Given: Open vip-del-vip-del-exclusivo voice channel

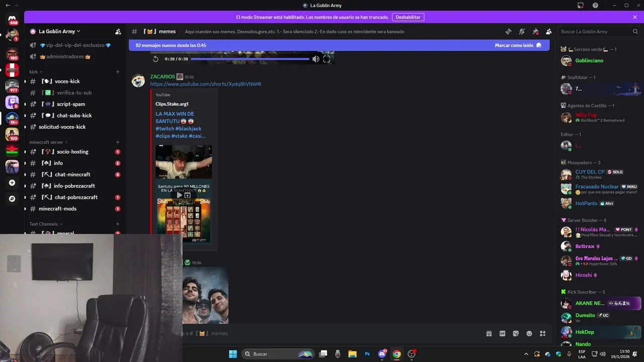Looking at the screenshot, I should coord(75,45).
